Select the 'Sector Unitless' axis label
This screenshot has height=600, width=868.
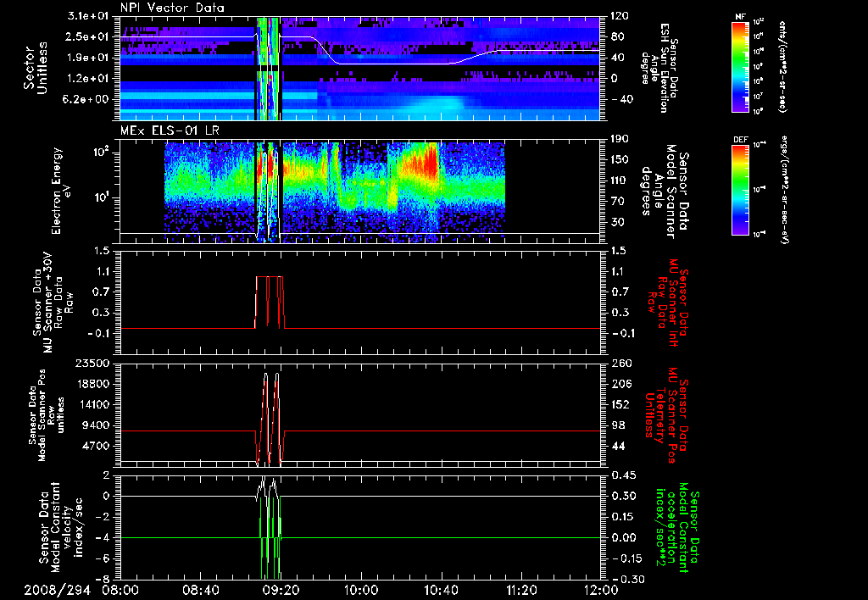36,68
